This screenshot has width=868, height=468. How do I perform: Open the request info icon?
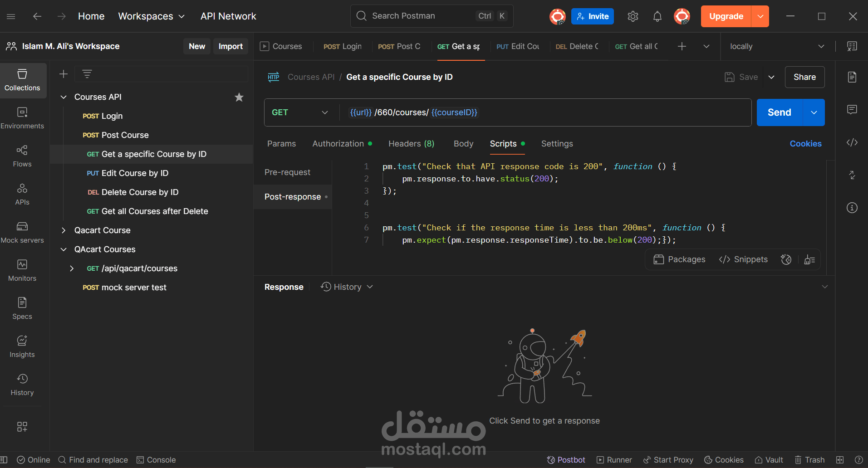coord(852,208)
